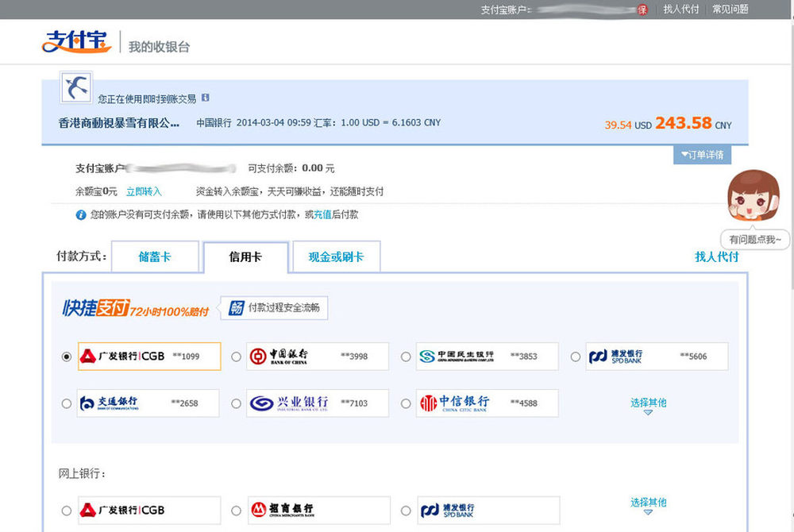This screenshot has height=532, width=794.
Task: Click the 找人代付 link beside payment tabs
Action: [x=716, y=256]
